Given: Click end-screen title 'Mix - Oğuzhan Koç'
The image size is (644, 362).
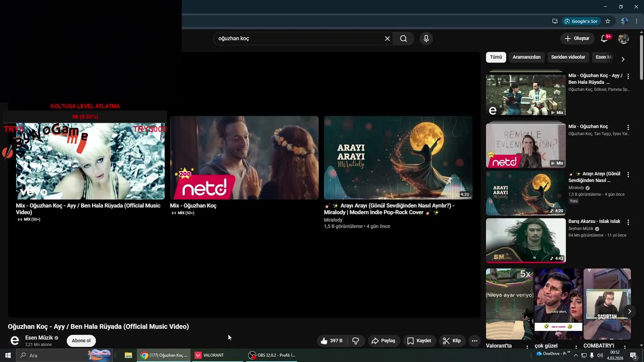Looking at the screenshot, I should [193, 206].
